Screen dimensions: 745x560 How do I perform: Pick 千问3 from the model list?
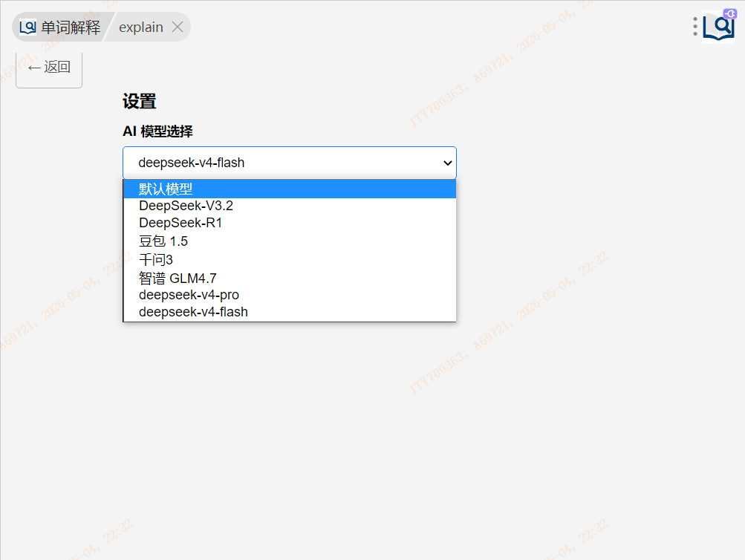[290, 259]
